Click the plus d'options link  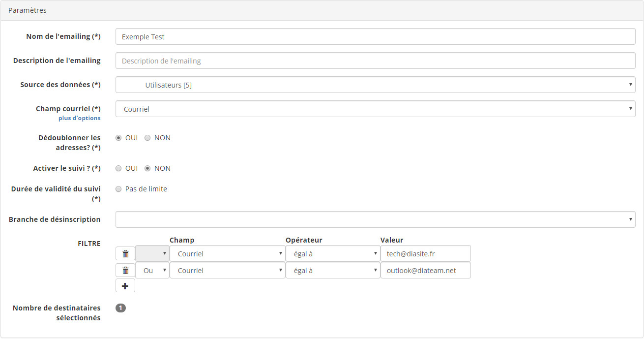[79, 118]
